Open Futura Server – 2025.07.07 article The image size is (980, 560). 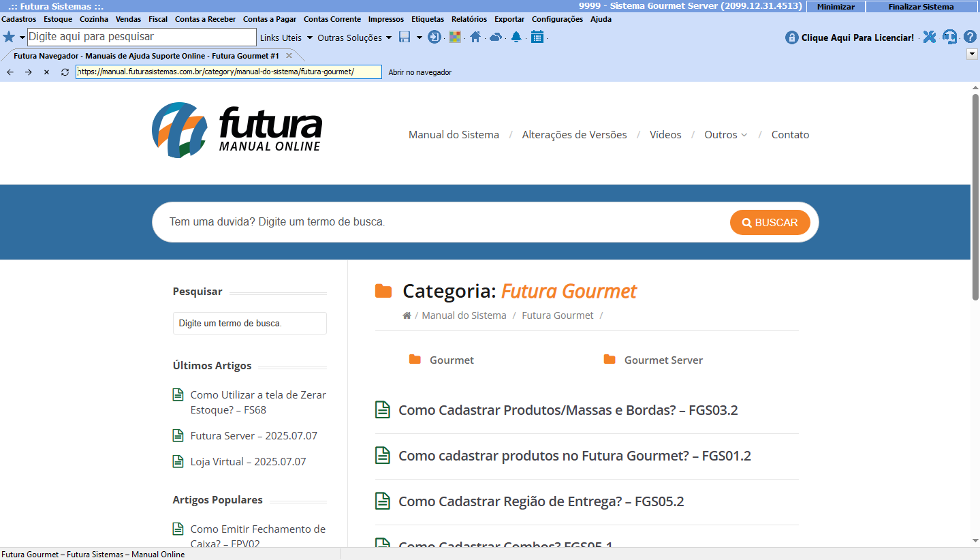click(254, 436)
